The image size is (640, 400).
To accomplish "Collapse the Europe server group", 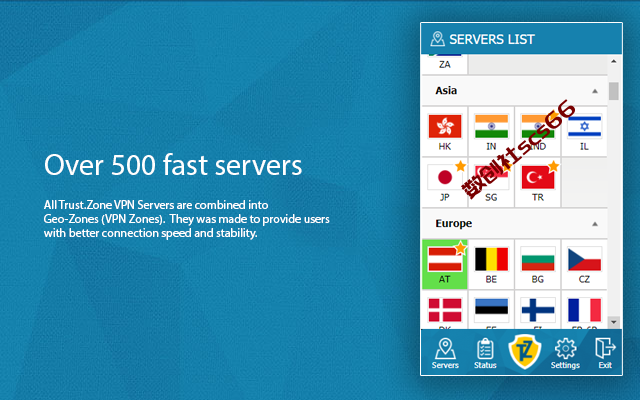I will (595, 224).
